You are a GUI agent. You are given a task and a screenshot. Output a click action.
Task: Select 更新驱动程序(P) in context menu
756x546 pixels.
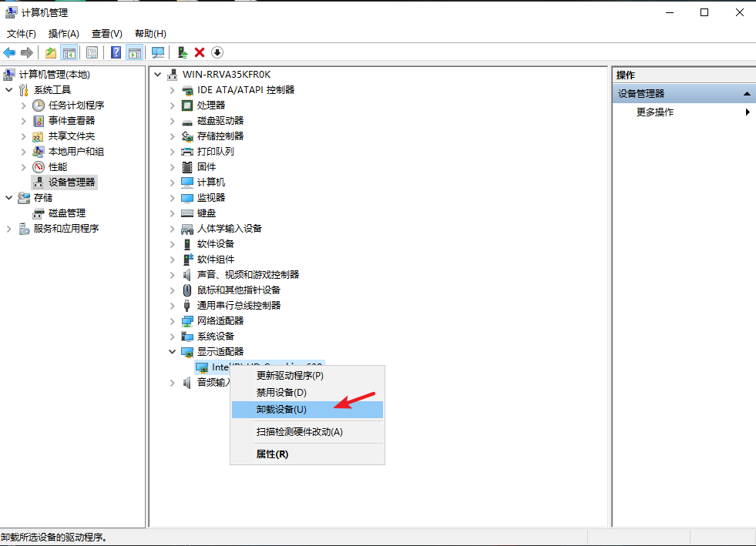click(290, 376)
